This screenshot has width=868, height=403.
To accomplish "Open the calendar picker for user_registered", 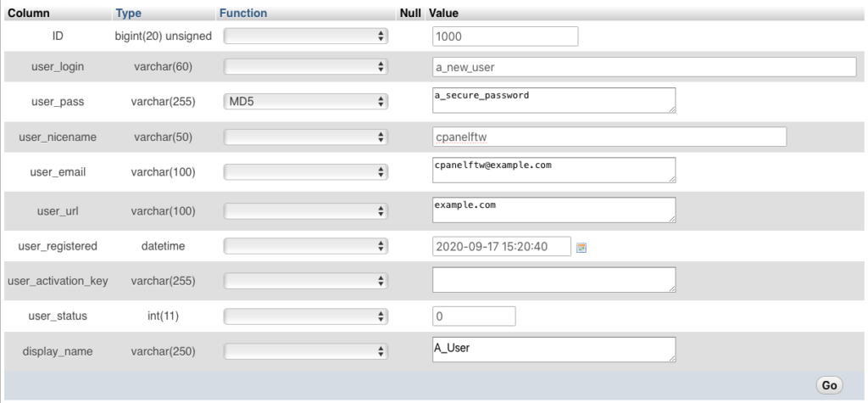I will tap(582, 248).
